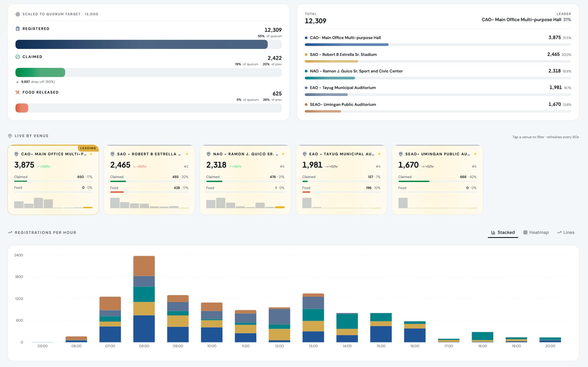This screenshot has width=588, height=367.
Task: Click the 08:00 stacked bar in the chart
Action: (144, 299)
